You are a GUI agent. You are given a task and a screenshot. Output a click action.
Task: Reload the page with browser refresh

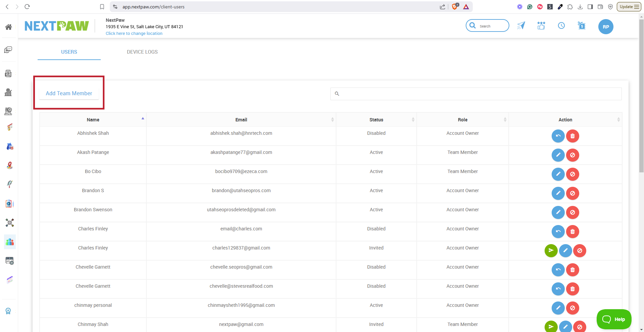tap(27, 7)
